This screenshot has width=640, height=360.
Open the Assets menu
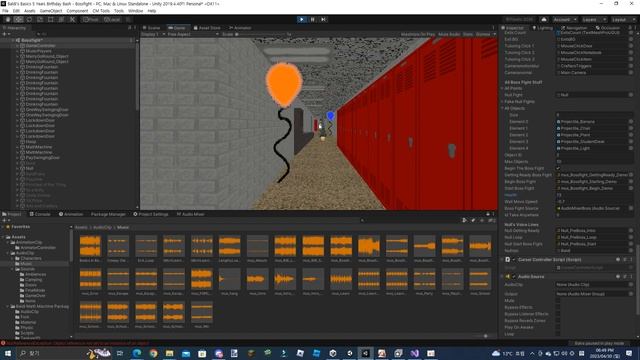pos(29,11)
